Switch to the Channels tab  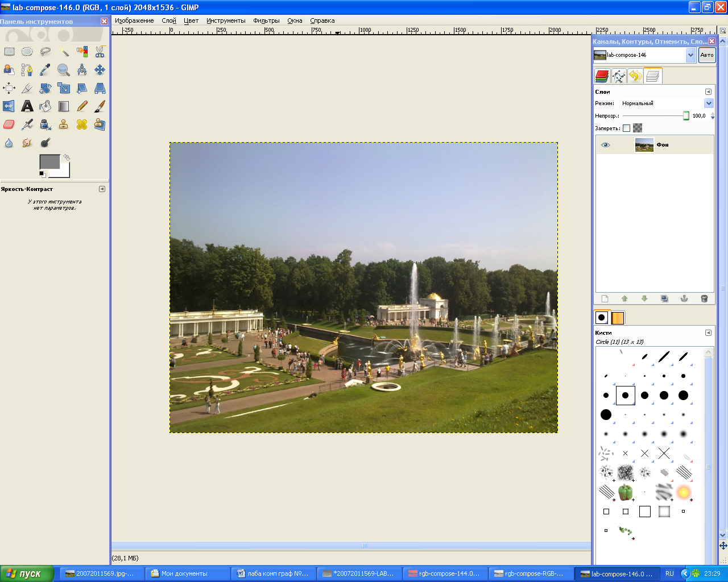pyautogui.click(x=602, y=76)
